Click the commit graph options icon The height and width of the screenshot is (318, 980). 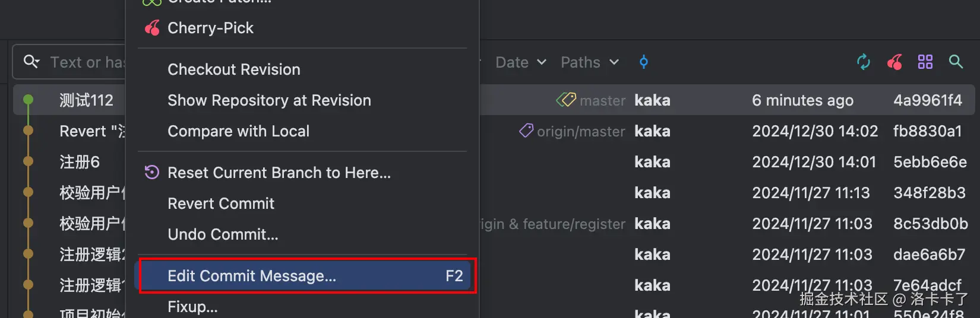click(644, 62)
